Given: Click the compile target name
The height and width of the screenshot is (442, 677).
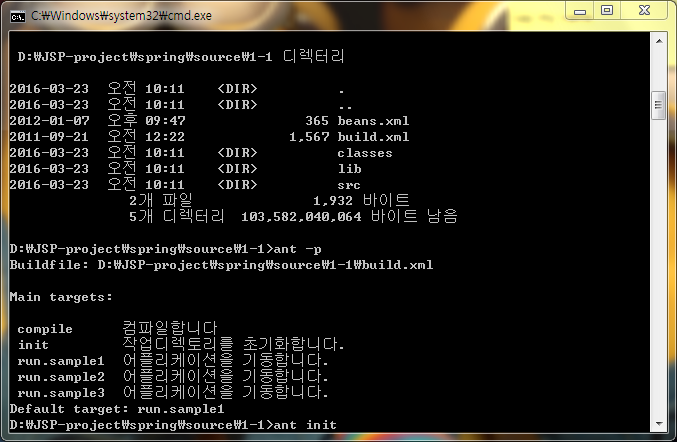Looking at the screenshot, I should point(45,329).
